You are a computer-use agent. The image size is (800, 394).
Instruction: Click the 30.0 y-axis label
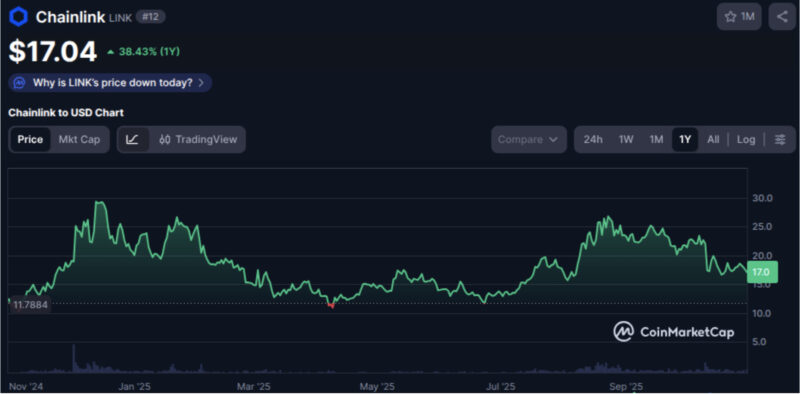(763, 198)
